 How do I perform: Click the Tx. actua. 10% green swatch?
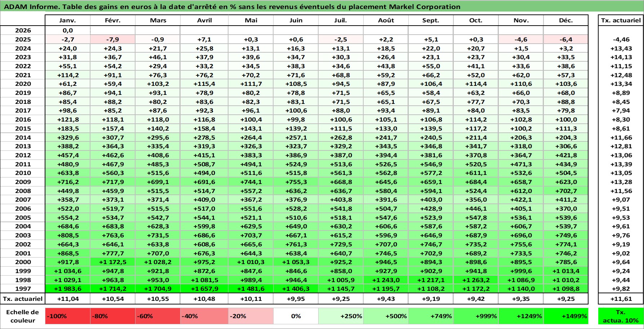pyautogui.click(x=621, y=316)
